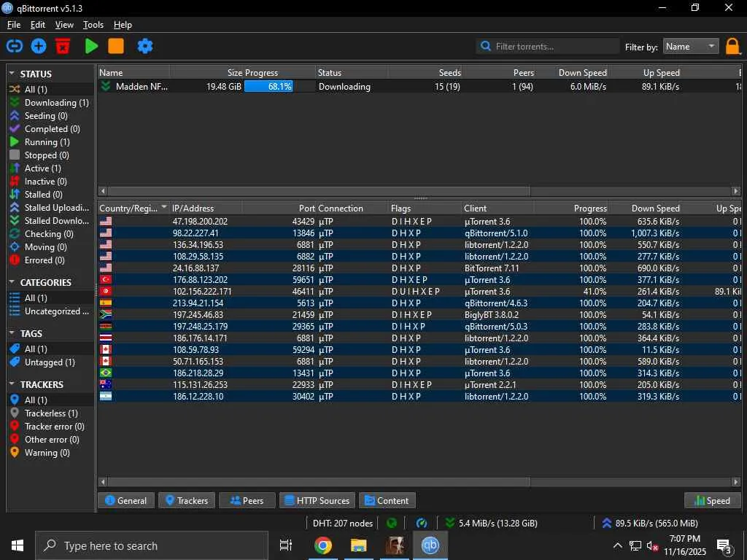Select Untagged (1) tag filter
The image size is (747, 560).
tap(50, 362)
